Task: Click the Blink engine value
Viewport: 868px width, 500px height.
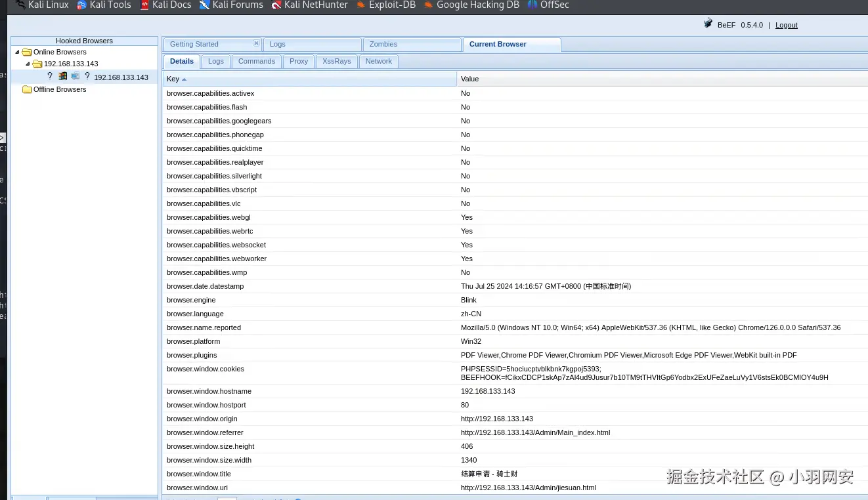Action: click(469, 300)
